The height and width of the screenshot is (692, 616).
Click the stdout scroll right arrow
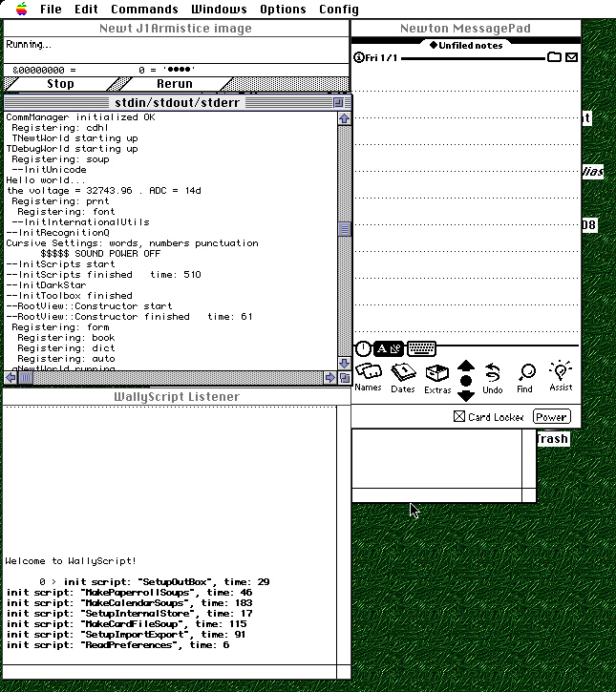point(329,378)
